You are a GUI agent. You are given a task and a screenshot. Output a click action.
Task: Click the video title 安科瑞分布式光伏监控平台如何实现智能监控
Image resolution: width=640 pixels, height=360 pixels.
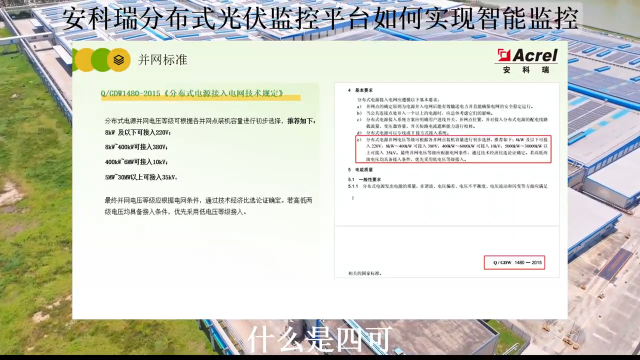point(320,18)
